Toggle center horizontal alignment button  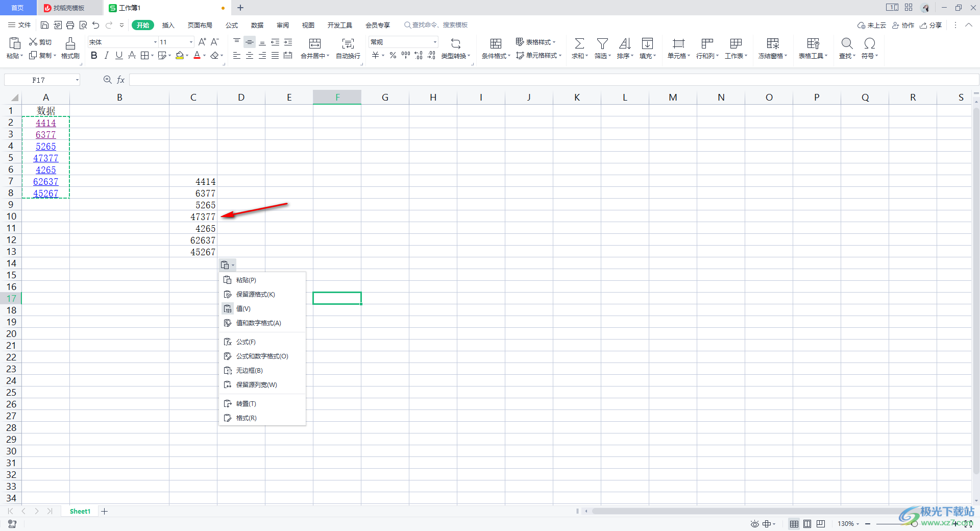point(250,55)
